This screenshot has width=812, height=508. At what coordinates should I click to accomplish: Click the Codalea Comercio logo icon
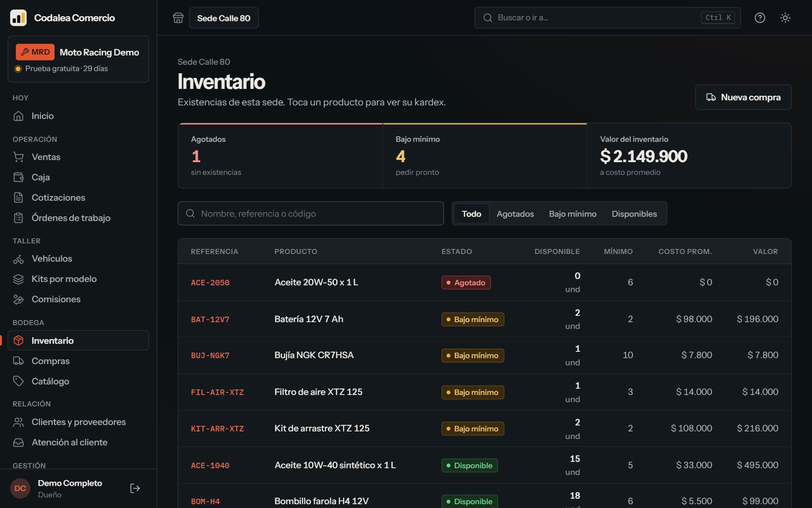coord(18,18)
